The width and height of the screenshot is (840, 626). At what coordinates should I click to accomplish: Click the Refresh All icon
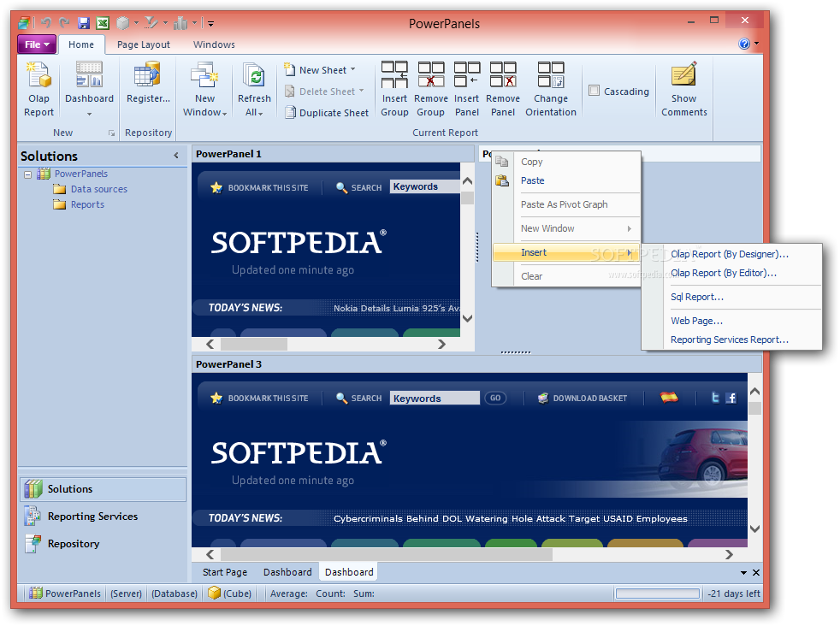254,75
